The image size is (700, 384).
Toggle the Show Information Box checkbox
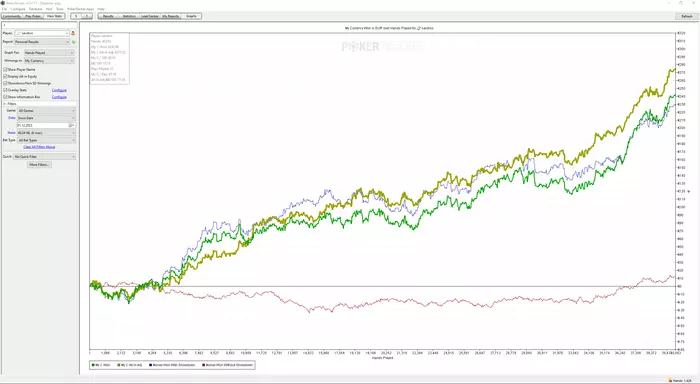(5, 97)
